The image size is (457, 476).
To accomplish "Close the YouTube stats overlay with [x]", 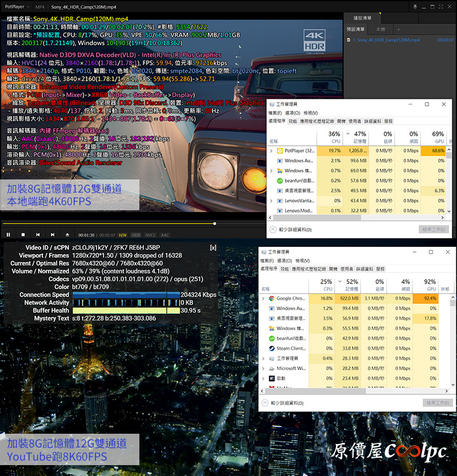I will pos(213,247).
